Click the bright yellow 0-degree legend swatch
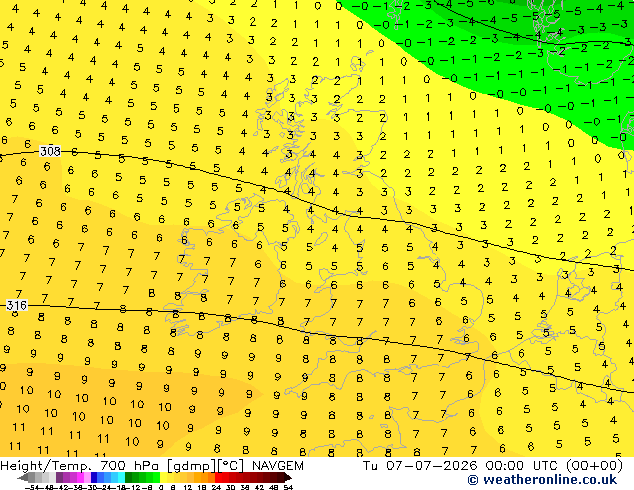The width and height of the screenshot is (634, 490). click(x=164, y=477)
